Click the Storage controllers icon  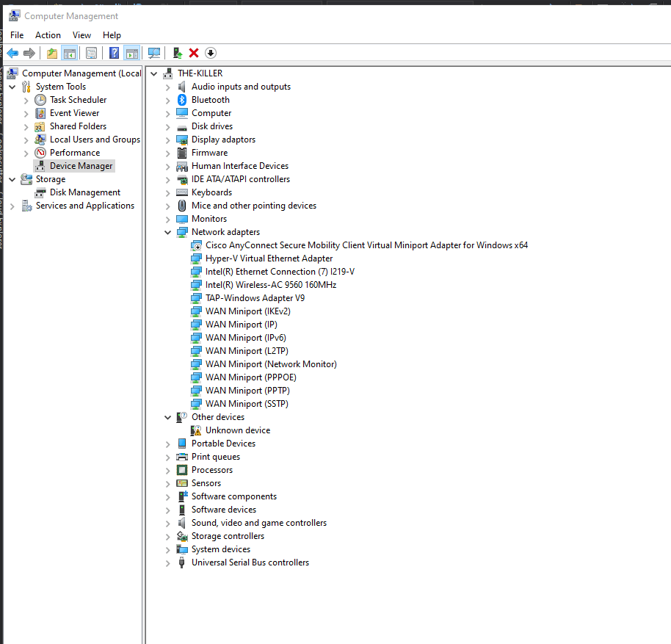click(x=182, y=536)
